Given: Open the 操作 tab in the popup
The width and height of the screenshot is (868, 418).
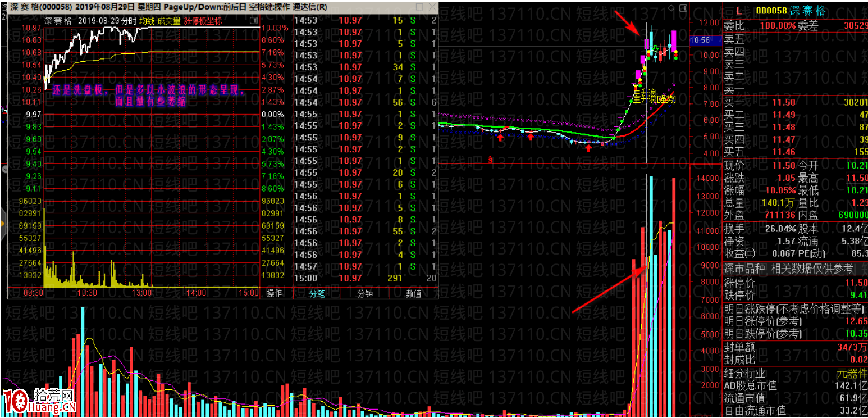Looking at the screenshot, I should 274,293.
